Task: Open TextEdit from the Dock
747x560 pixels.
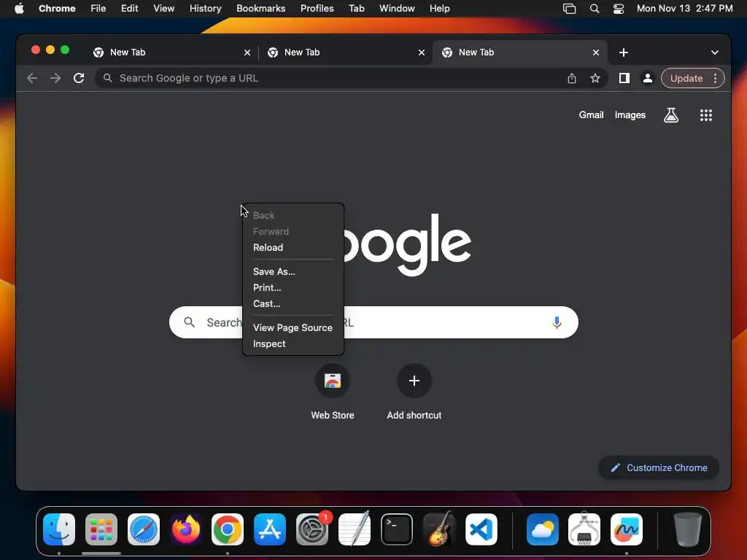Action: (x=355, y=529)
